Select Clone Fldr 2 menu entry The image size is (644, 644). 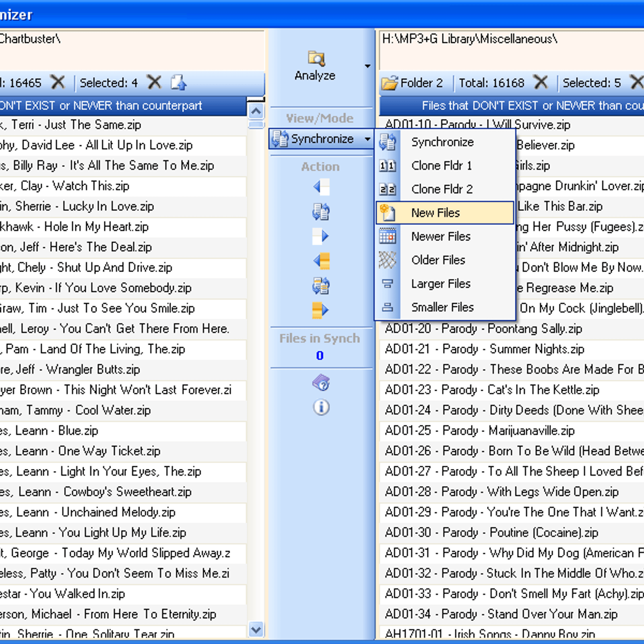pyautogui.click(x=445, y=189)
